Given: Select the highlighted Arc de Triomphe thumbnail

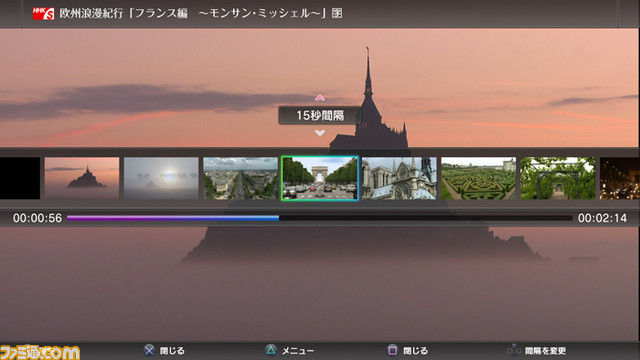Looking at the screenshot, I should click(x=320, y=178).
